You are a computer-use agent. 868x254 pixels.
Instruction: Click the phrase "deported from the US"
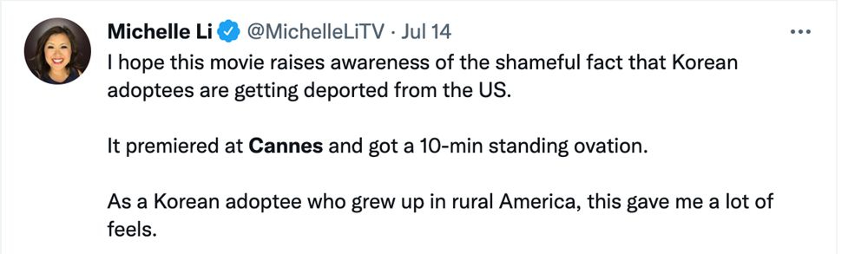(407, 91)
